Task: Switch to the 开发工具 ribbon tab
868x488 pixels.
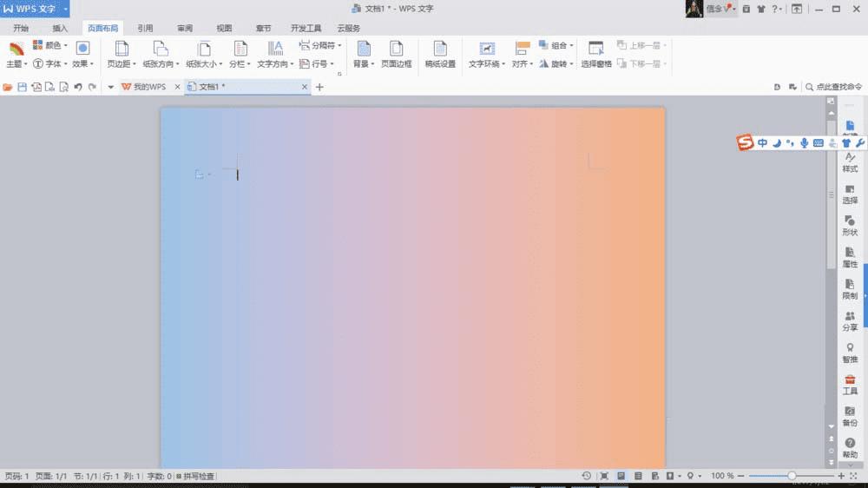Action: (306, 29)
